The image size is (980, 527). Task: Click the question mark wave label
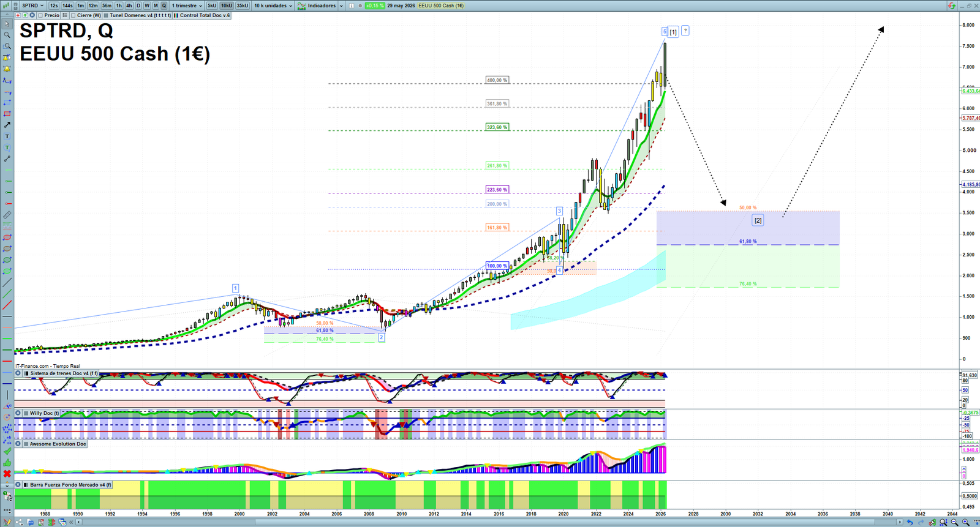[x=685, y=31]
